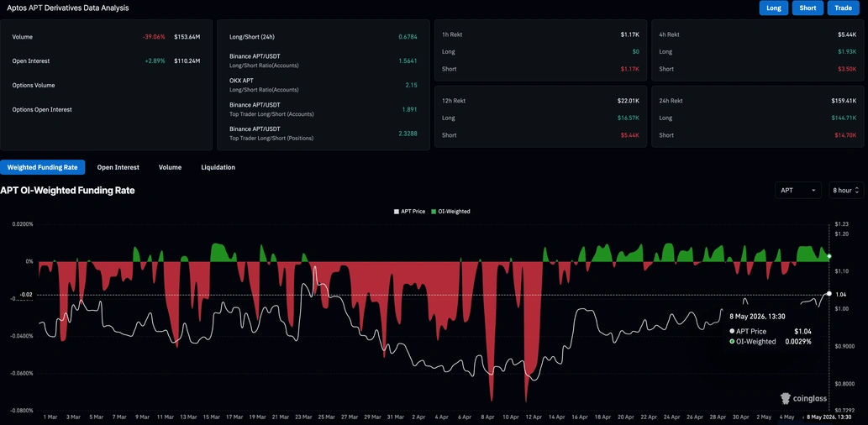The width and height of the screenshot is (868, 425).
Task: Click the Options Volume label
Action: coord(34,85)
